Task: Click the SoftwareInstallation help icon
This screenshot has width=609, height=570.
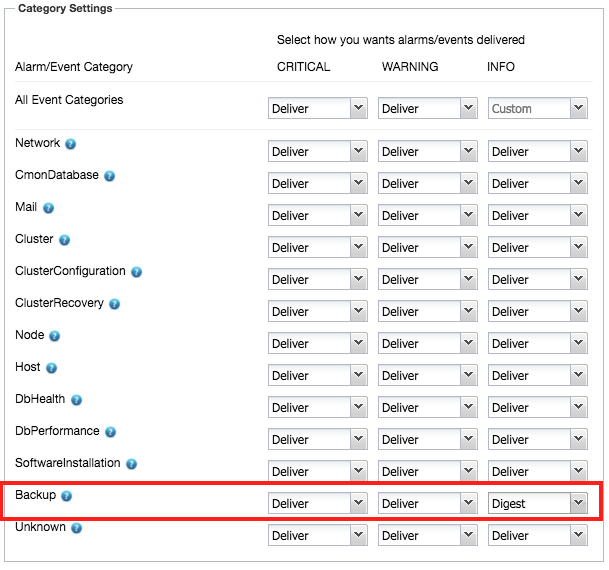Action: pos(132,464)
